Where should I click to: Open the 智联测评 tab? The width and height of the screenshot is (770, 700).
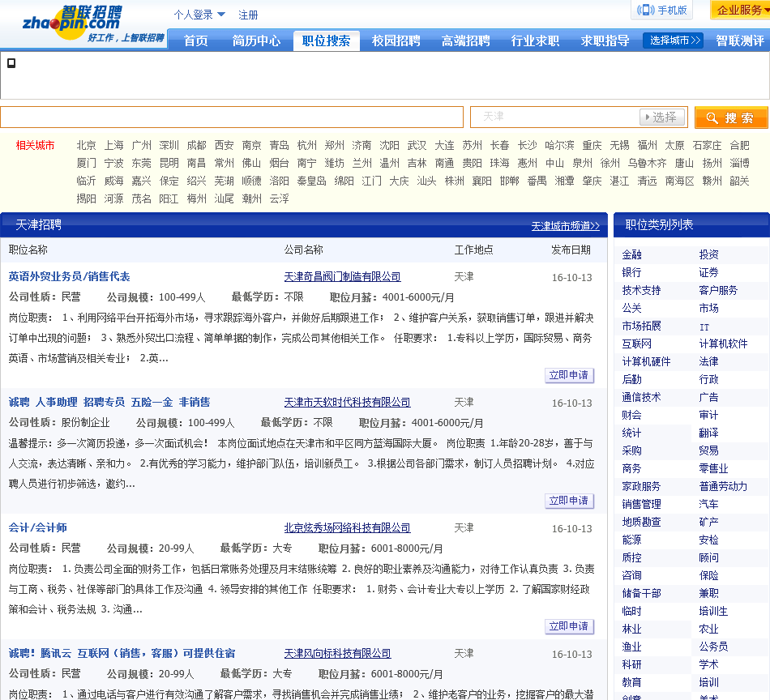click(740, 41)
